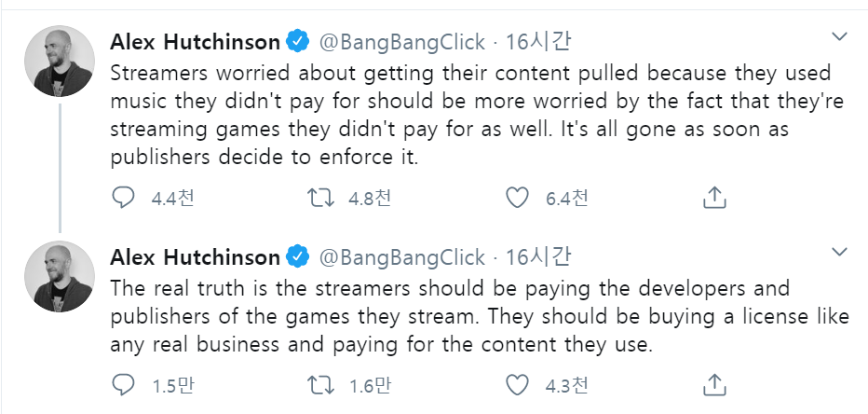Open Alex Hutchinson's profile from first tweet name
The image size is (868, 414).
(195, 42)
